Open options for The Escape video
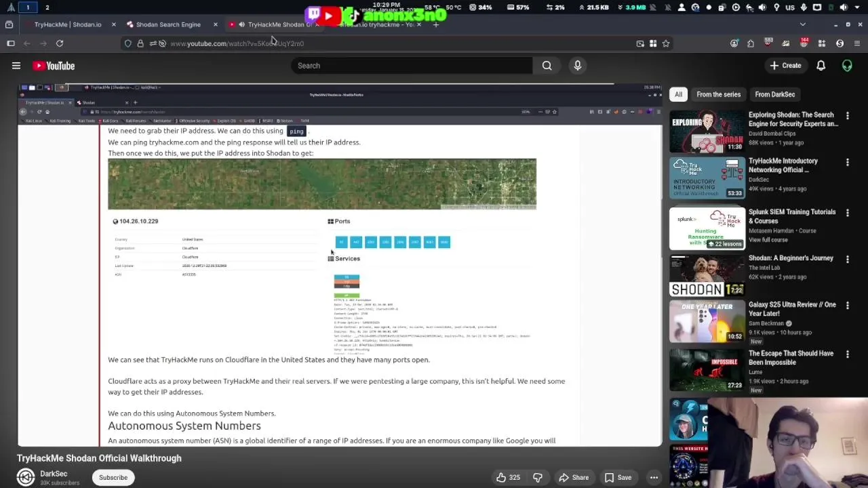This screenshot has height=488, width=868. coord(847,354)
